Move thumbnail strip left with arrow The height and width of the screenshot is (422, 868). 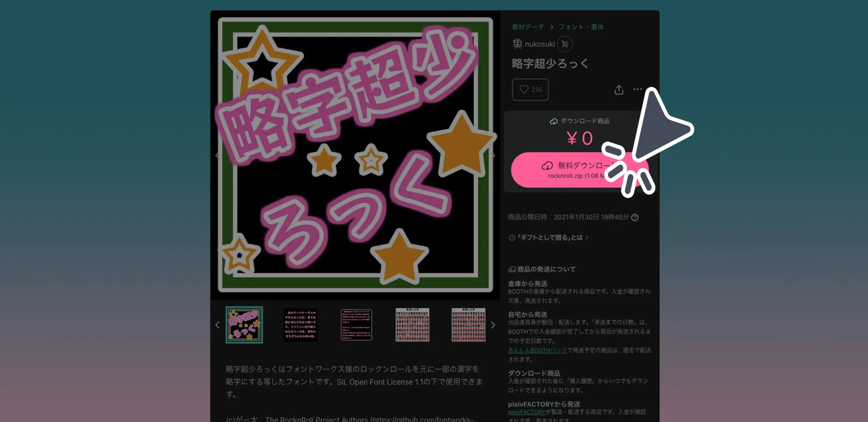(x=217, y=325)
